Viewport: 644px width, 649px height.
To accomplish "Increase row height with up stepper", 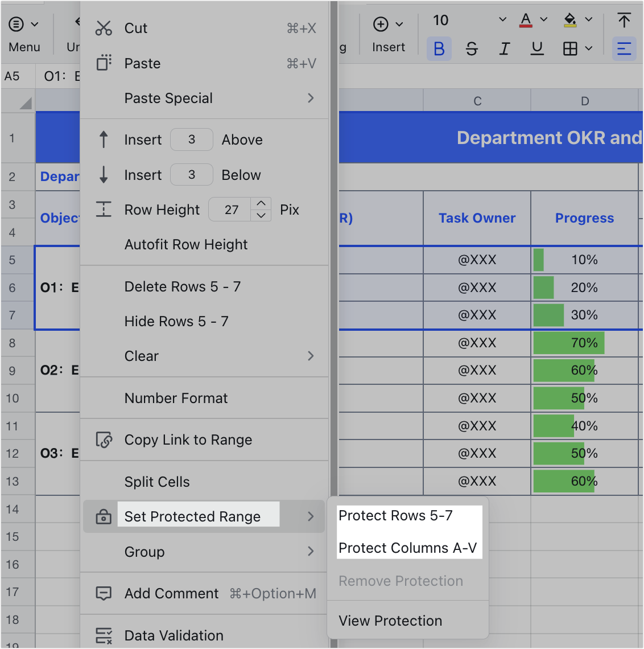I will pos(261,204).
